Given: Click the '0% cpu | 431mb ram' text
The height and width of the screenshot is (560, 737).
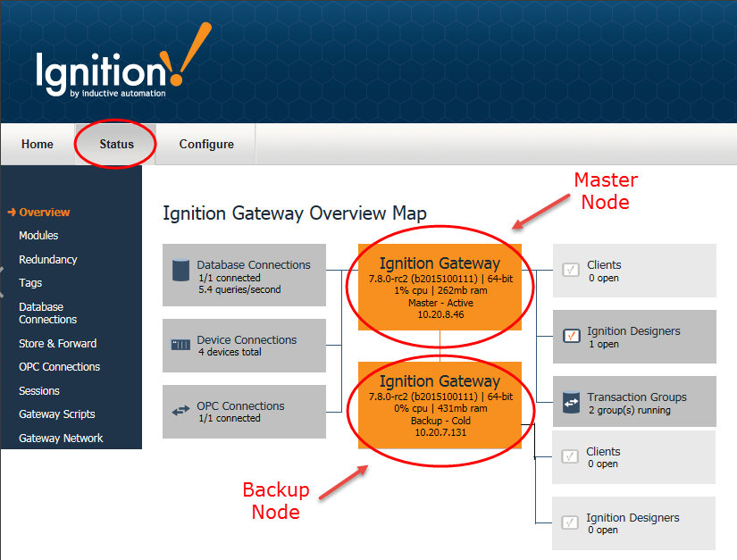Looking at the screenshot, I should coord(441,408).
